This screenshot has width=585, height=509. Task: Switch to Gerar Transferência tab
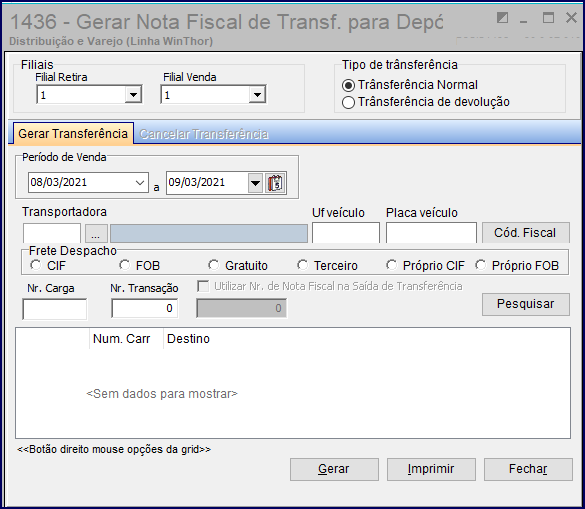[73, 134]
